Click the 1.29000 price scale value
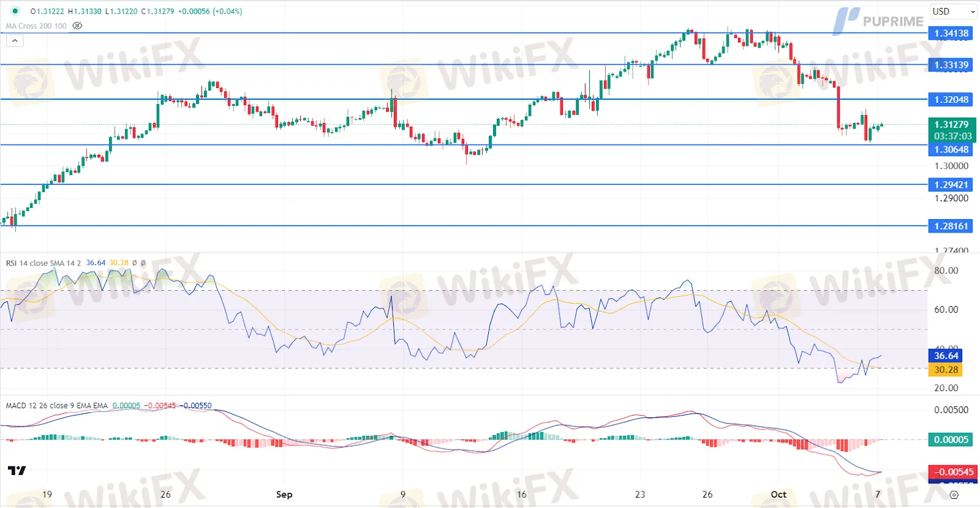This screenshot has width=980, height=508. (951, 198)
